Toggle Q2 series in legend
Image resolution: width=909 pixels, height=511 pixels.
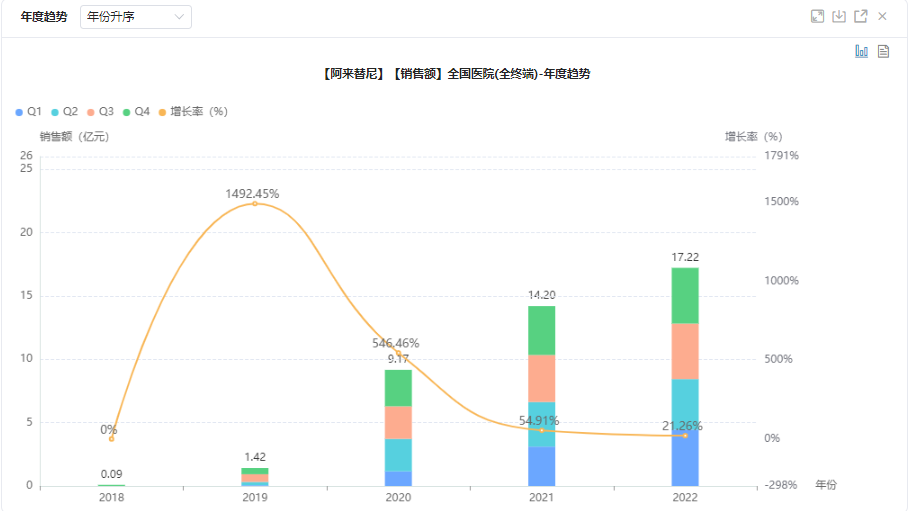pos(64,111)
